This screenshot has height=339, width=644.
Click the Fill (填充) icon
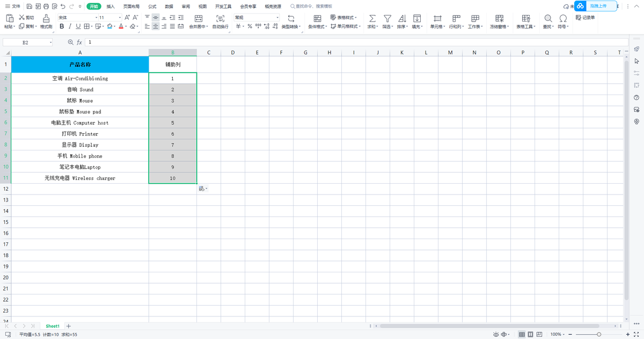point(416,18)
